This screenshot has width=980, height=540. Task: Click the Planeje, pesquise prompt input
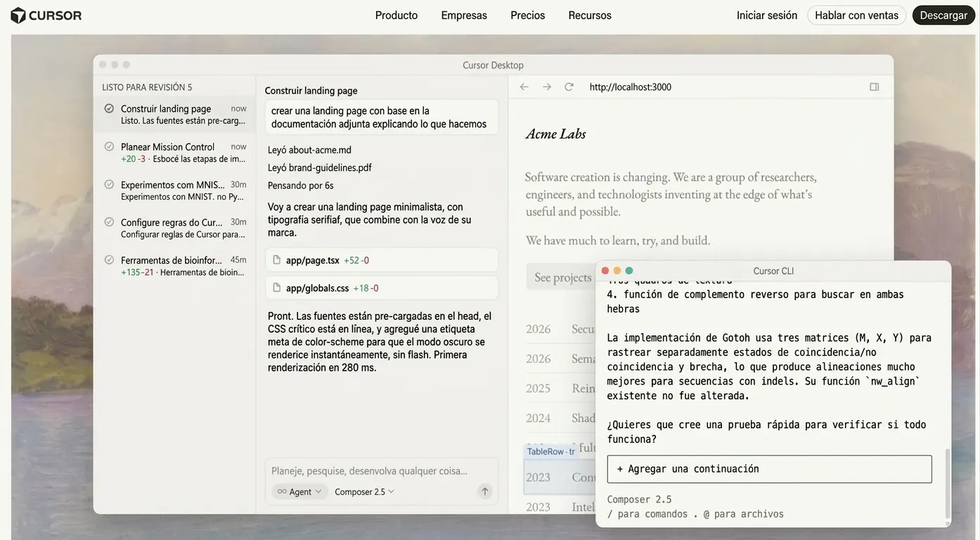coord(369,471)
